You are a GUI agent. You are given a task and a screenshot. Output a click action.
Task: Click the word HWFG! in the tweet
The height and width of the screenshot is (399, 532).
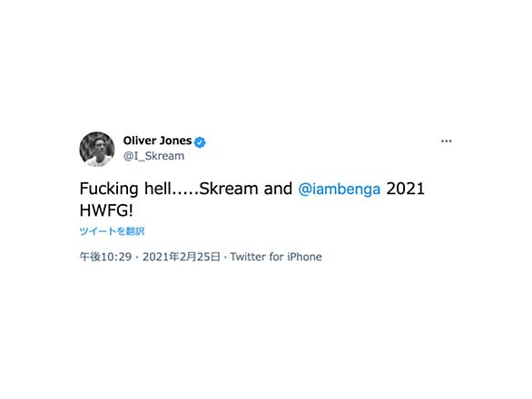click(106, 210)
